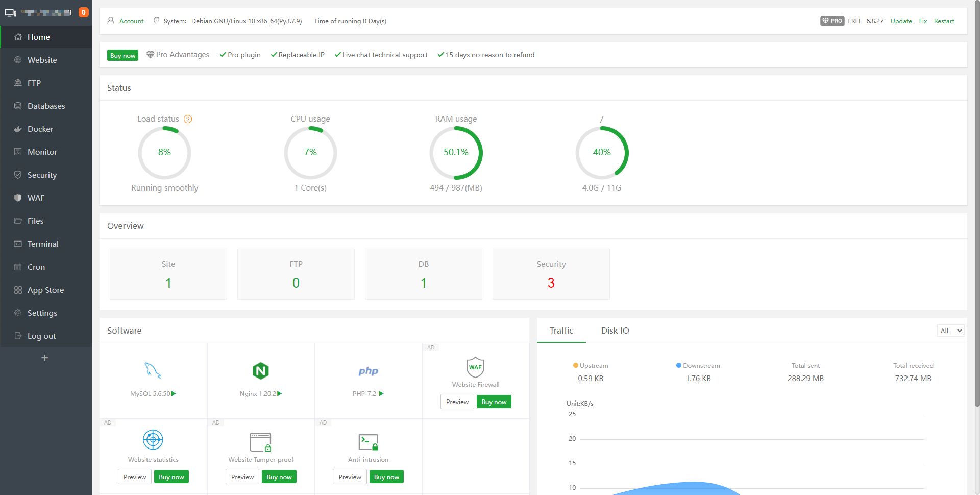Click the Restart link
Viewport: 980px width, 495px height.
[944, 21]
